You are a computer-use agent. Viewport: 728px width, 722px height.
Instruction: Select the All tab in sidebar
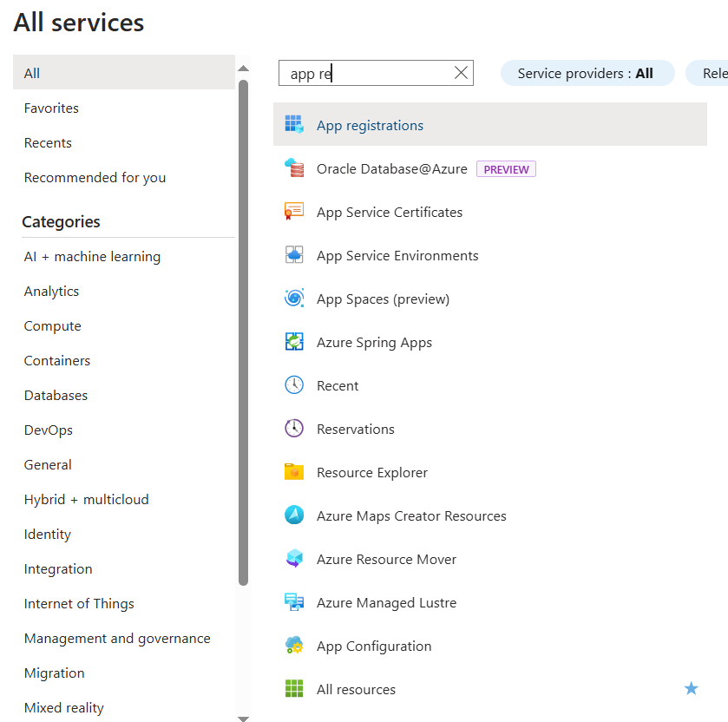tap(124, 73)
